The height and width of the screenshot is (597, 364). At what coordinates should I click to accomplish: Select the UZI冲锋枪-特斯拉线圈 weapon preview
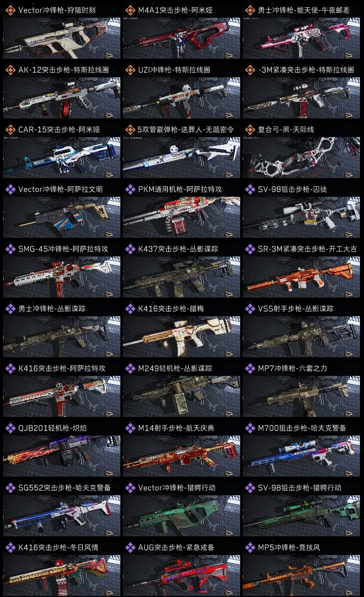181,98
